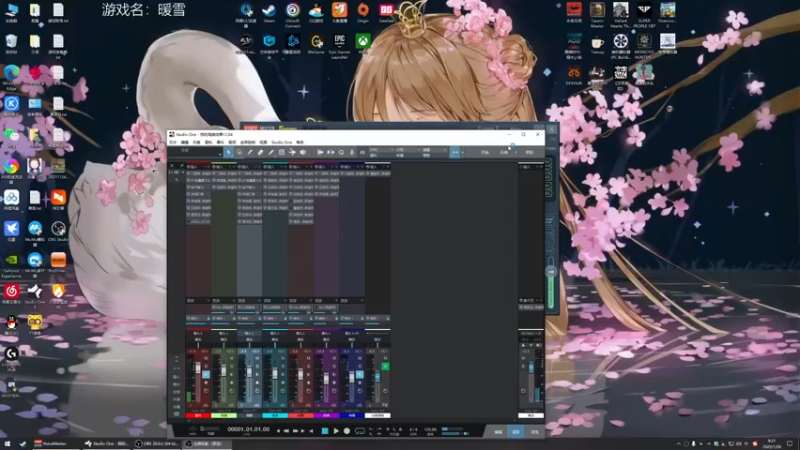Open the Snap options dropdown arrow

coord(462,152)
